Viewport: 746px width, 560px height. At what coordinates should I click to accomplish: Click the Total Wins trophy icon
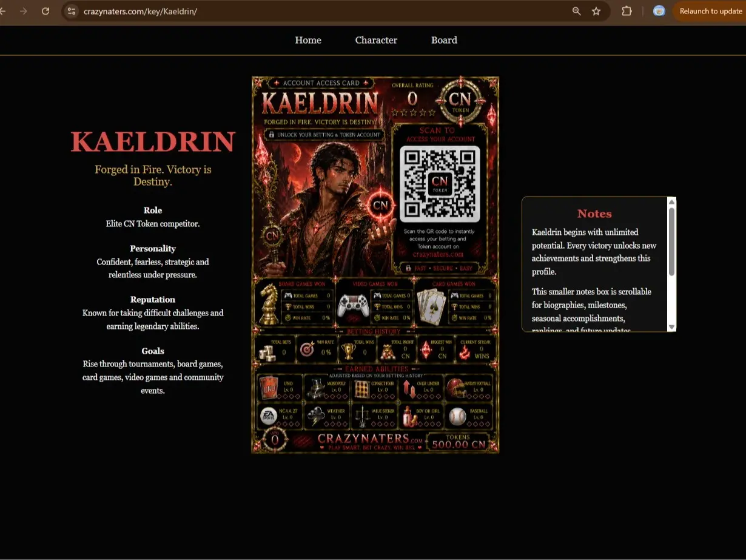348,351
